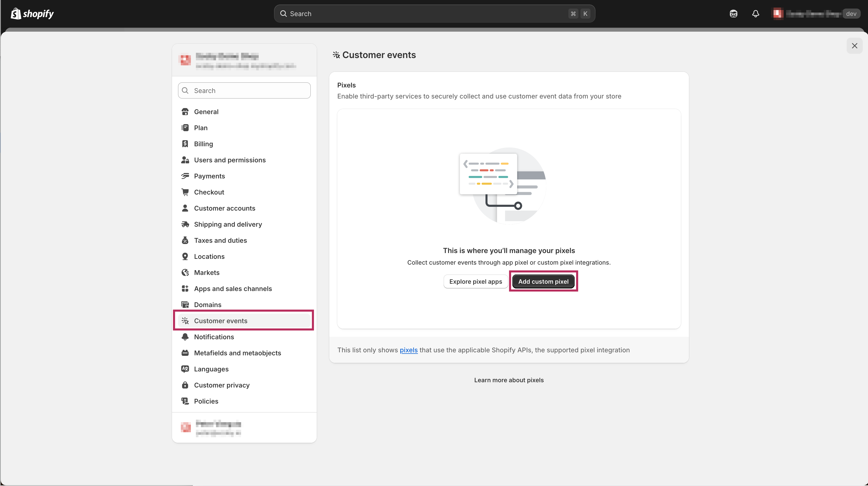Open Metafields and metaobjects settings

(237, 353)
